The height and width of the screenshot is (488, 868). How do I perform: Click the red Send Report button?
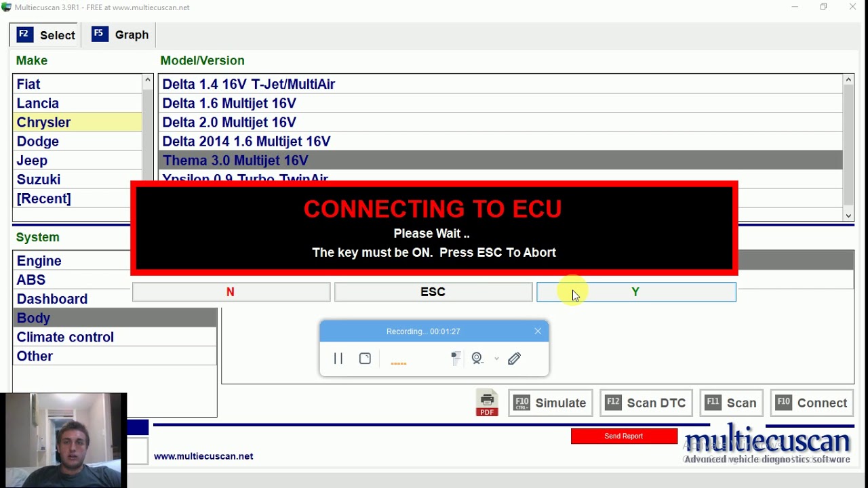[x=624, y=436]
